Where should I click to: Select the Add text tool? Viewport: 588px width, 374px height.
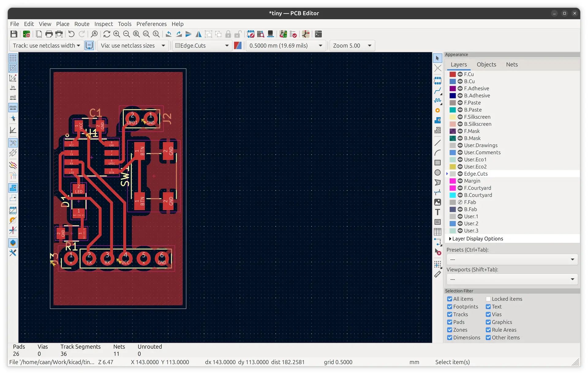click(x=438, y=212)
